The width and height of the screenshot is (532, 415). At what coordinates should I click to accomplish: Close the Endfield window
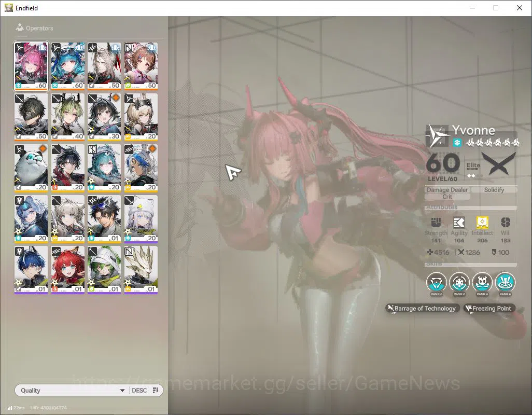point(519,8)
